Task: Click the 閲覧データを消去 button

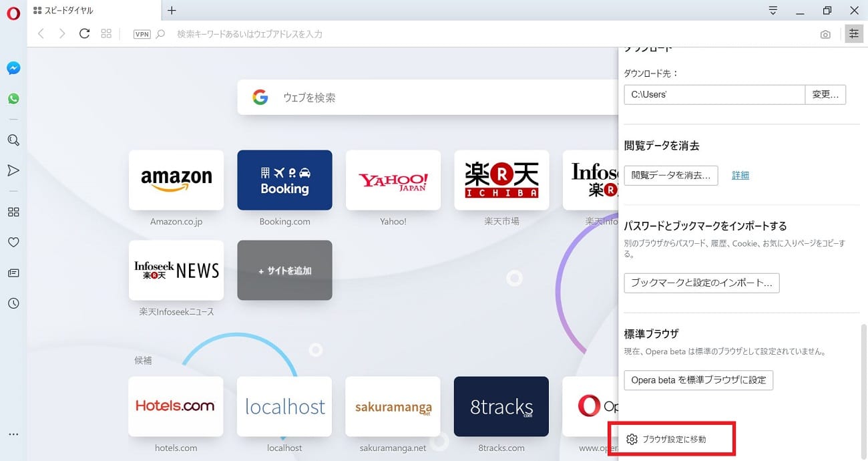Action: tap(671, 175)
